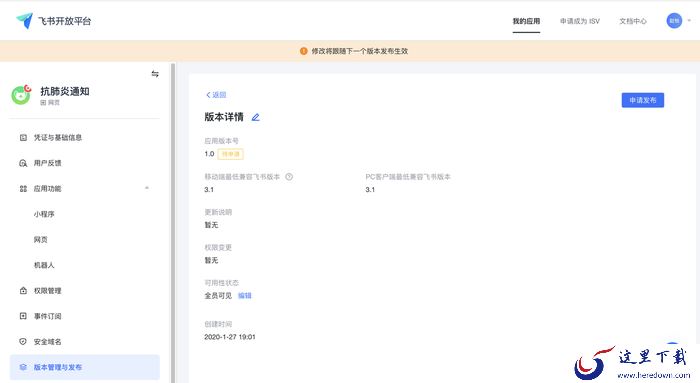Switch to 我的应用 tab
The width and height of the screenshot is (700, 383).
pos(526,21)
